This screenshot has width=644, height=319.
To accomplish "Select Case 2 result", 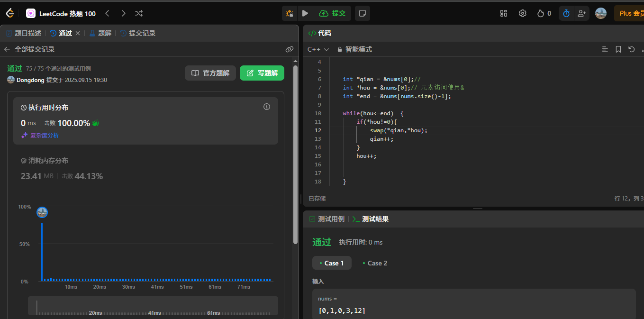I will coord(375,263).
